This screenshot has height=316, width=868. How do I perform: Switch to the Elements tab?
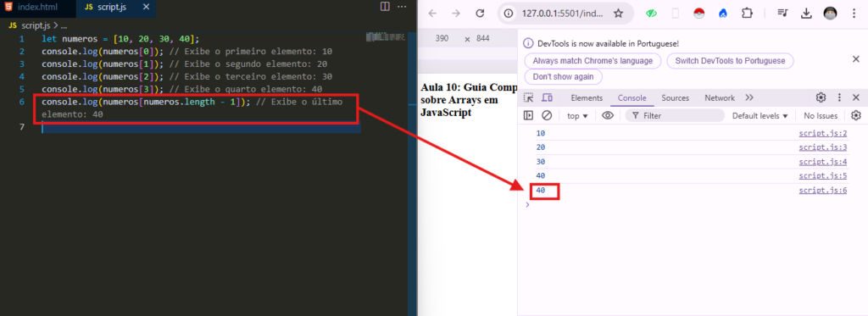tap(587, 98)
